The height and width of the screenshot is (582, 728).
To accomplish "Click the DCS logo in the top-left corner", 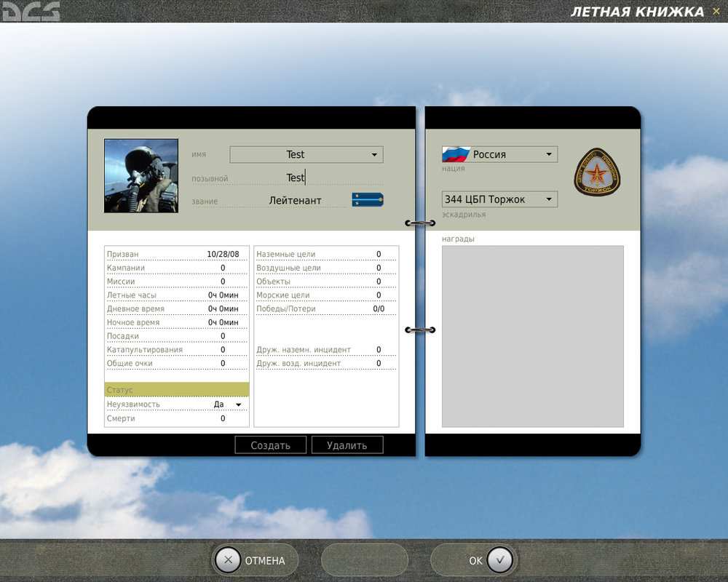I will [31, 12].
